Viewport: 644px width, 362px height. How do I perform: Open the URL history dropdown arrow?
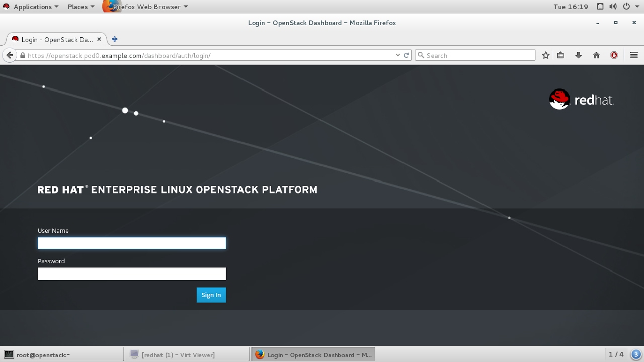398,55
